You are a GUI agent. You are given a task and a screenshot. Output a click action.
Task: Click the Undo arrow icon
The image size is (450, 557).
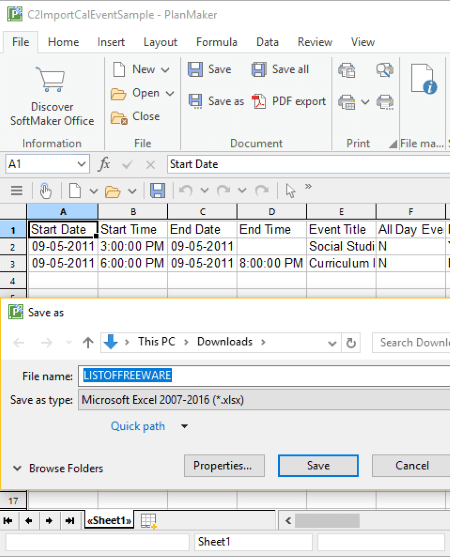[185, 191]
